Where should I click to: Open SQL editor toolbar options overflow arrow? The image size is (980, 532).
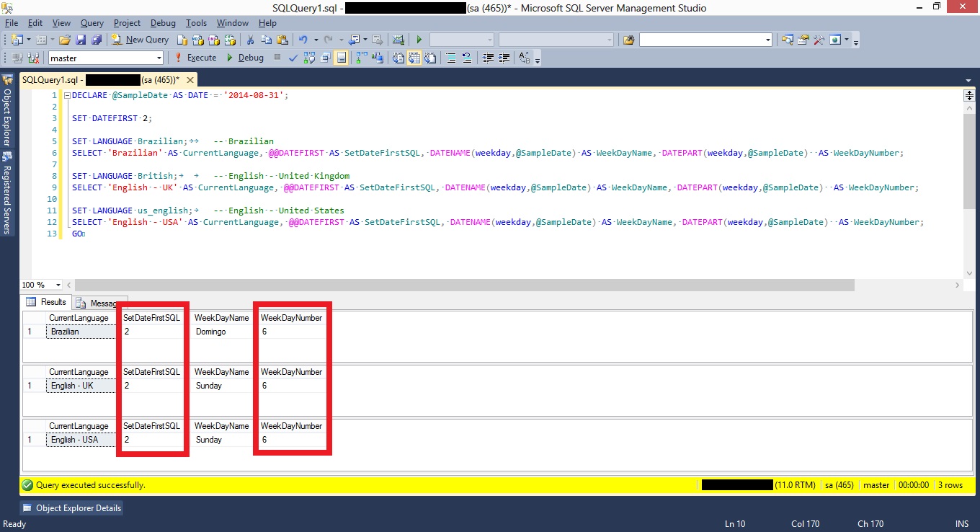tap(537, 60)
